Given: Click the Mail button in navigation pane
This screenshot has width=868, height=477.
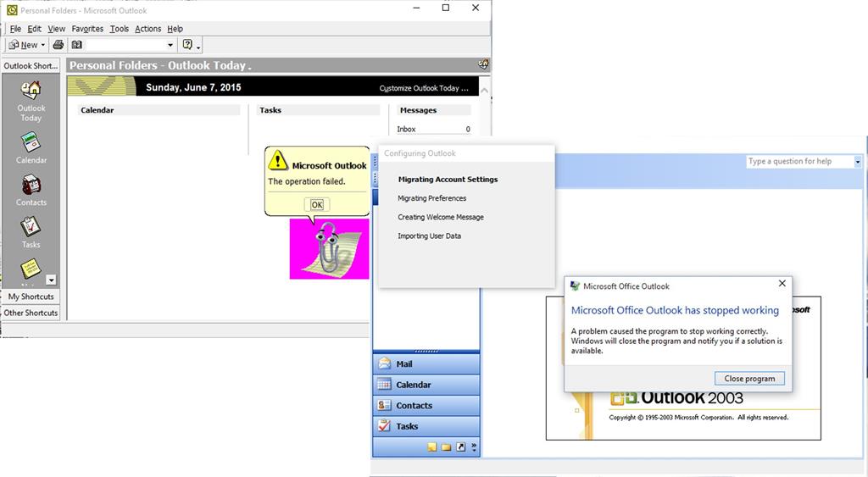Looking at the screenshot, I should coord(426,363).
